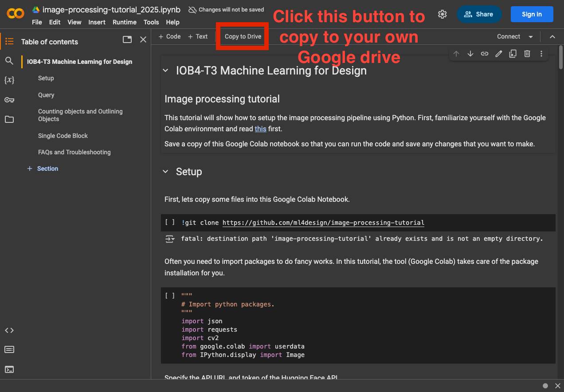Open the Settings gear icon

[x=442, y=14]
